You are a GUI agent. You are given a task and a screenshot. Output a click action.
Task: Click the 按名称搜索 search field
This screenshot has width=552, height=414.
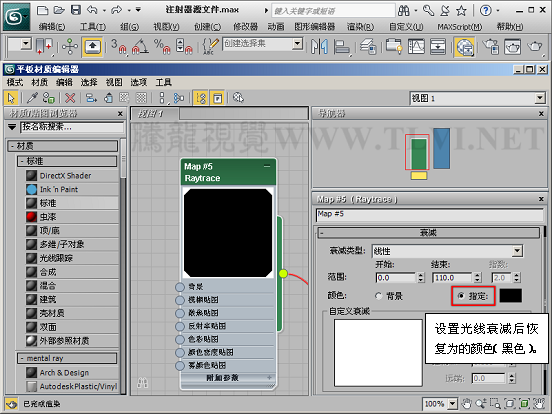tap(72, 127)
